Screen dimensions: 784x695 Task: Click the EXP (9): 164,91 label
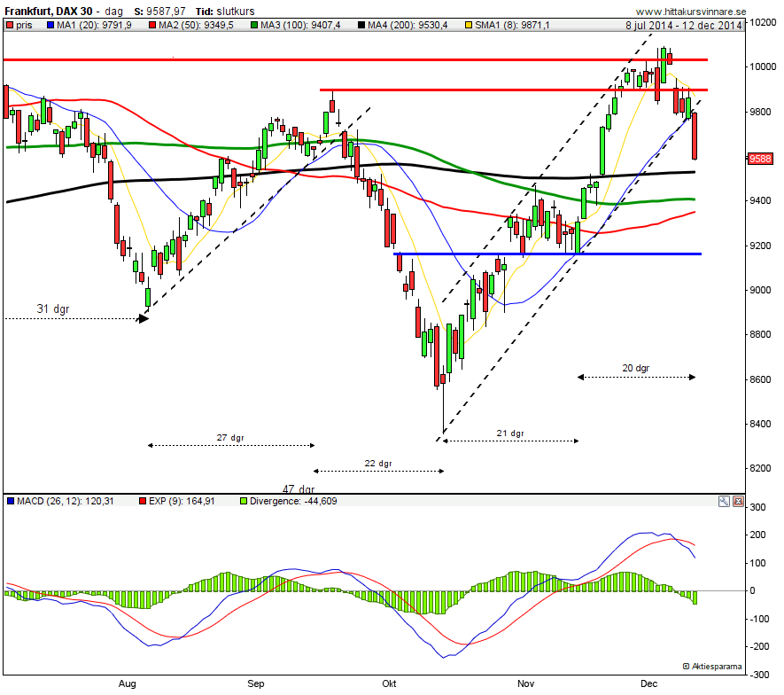pyautogui.click(x=182, y=502)
